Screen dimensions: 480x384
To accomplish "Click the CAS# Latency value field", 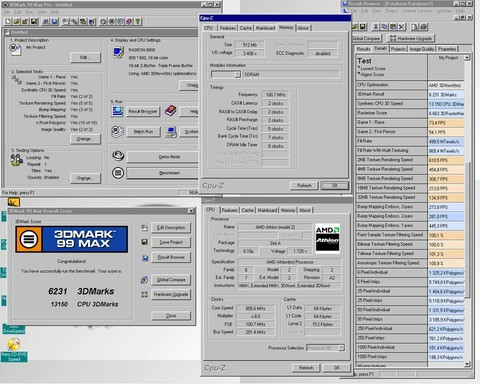I will pyautogui.click(x=275, y=103).
